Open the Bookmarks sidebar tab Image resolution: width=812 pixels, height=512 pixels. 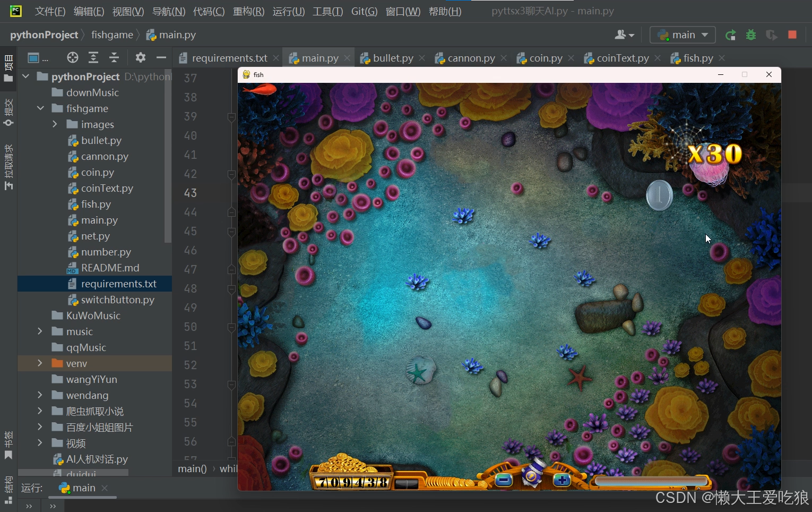[8, 445]
